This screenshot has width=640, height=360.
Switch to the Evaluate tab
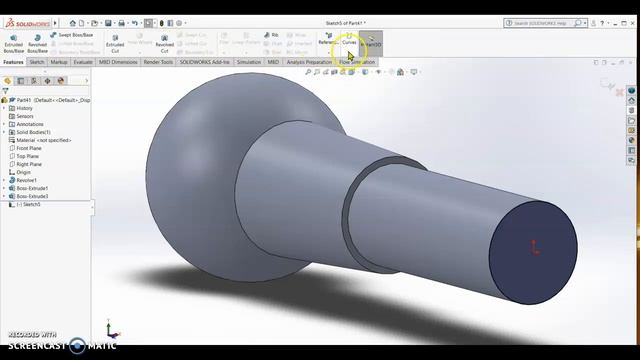83,62
